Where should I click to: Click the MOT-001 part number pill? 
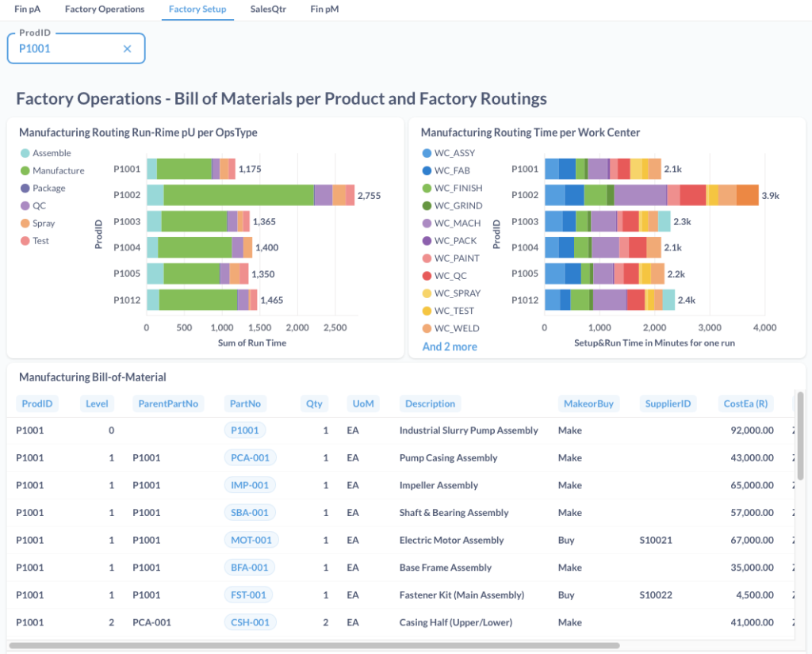[x=251, y=541]
